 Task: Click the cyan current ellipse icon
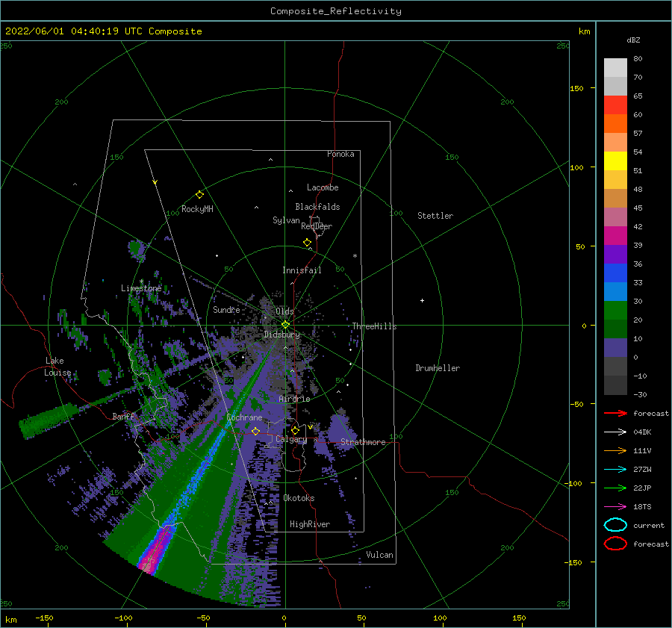pos(615,525)
